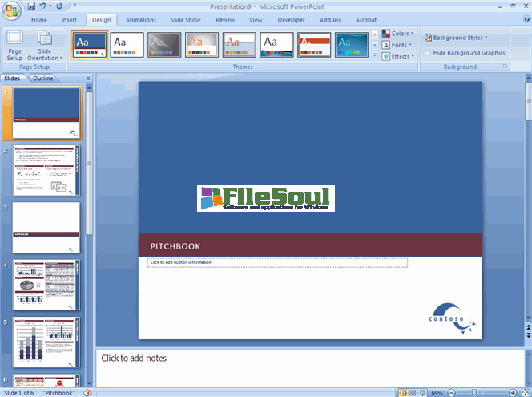Select slide 4 thumbnail in Slides pane
Image resolution: width=532 pixels, height=397 pixels.
click(x=46, y=284)
